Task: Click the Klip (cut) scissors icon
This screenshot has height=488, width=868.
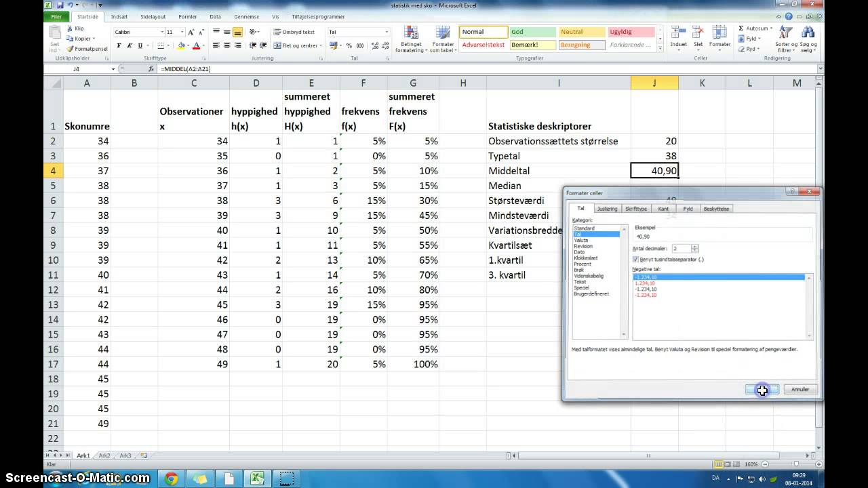Action: 70,28
